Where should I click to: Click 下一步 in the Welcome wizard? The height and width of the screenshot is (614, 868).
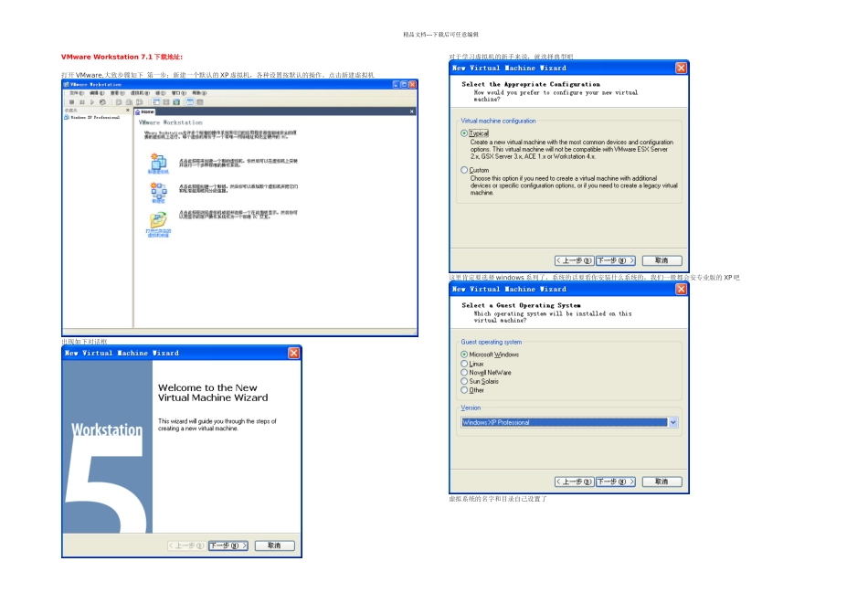click(x=228, y=545)
